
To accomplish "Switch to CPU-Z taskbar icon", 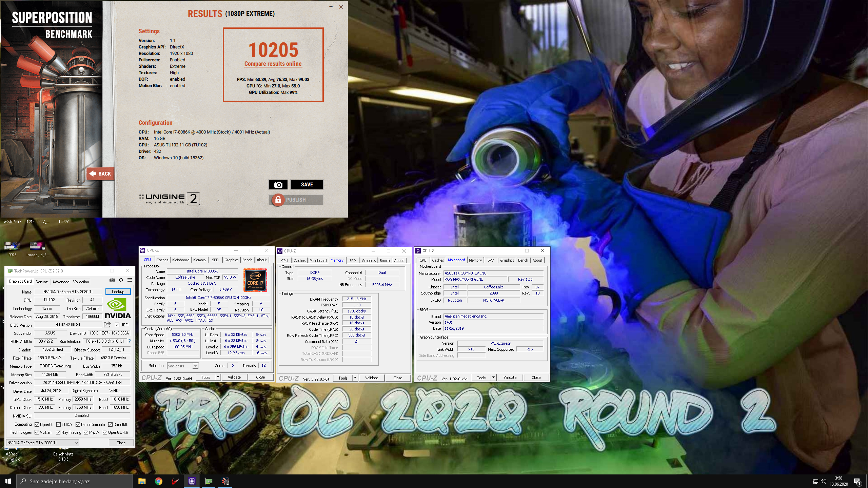I will coord(192,481).
